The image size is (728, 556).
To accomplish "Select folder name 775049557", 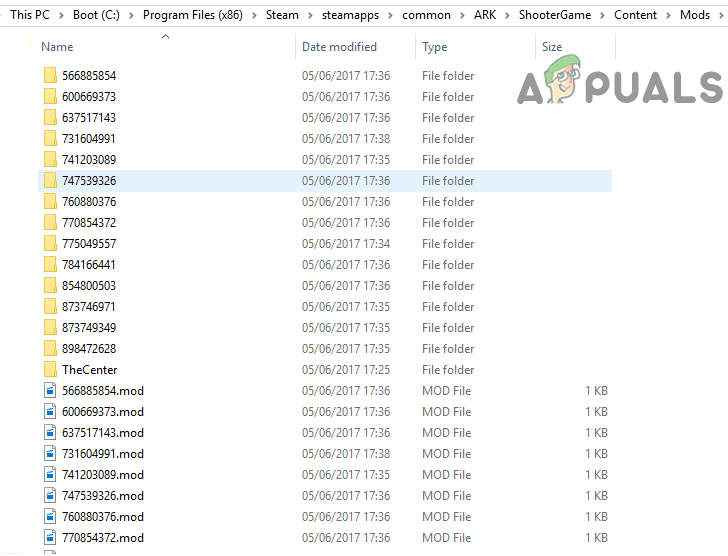I will coord(89,244).
